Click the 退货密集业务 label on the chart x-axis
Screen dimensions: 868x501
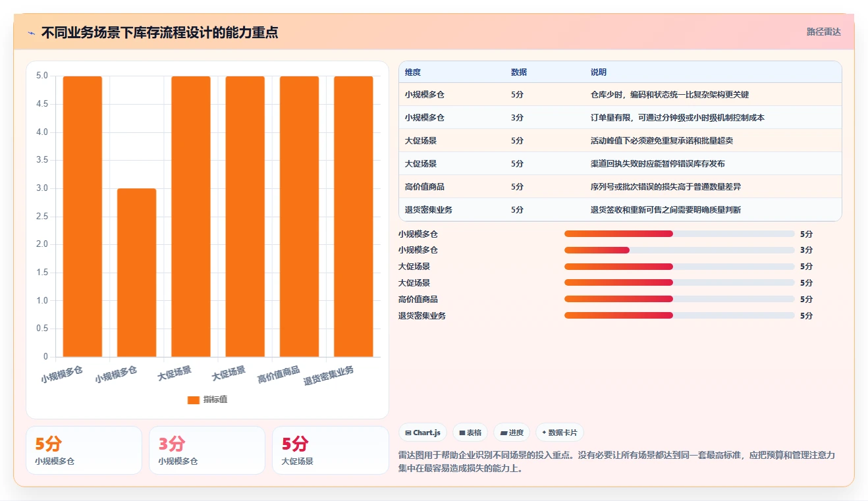(329, 376)
